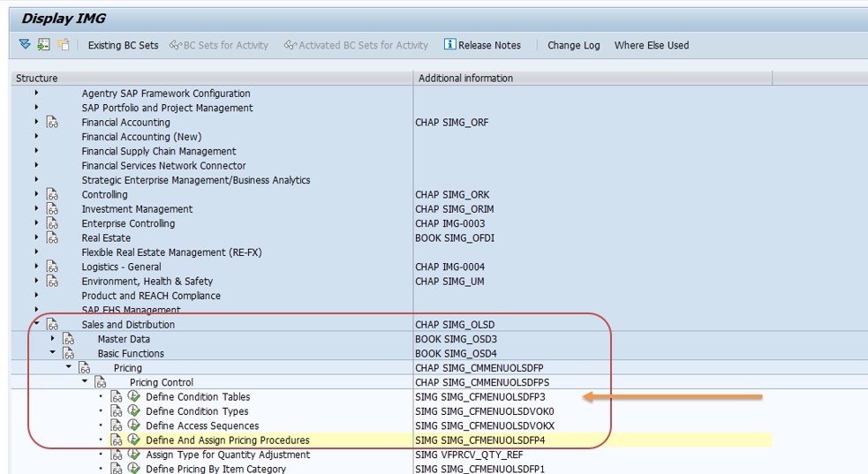Collapse the Sales and Distribution node
The image size is (868, 474).
pos(36,324)
